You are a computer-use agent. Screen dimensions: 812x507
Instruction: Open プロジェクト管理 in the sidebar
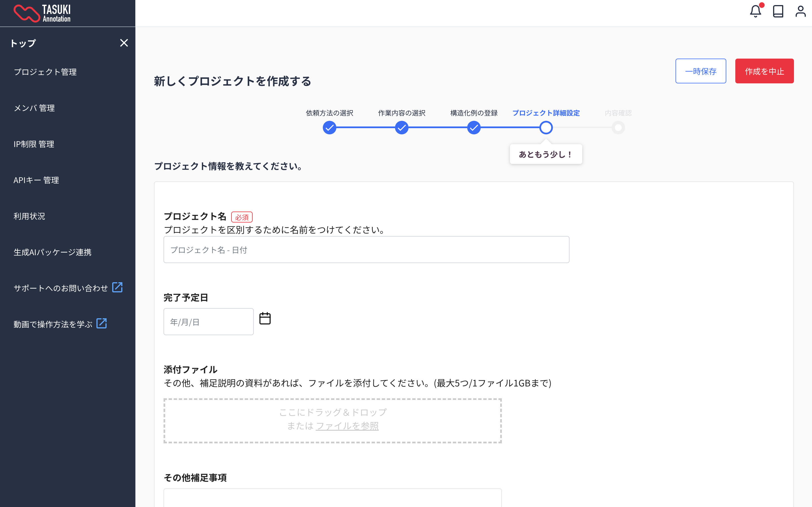pyautogui.click(x=45, y=72)
